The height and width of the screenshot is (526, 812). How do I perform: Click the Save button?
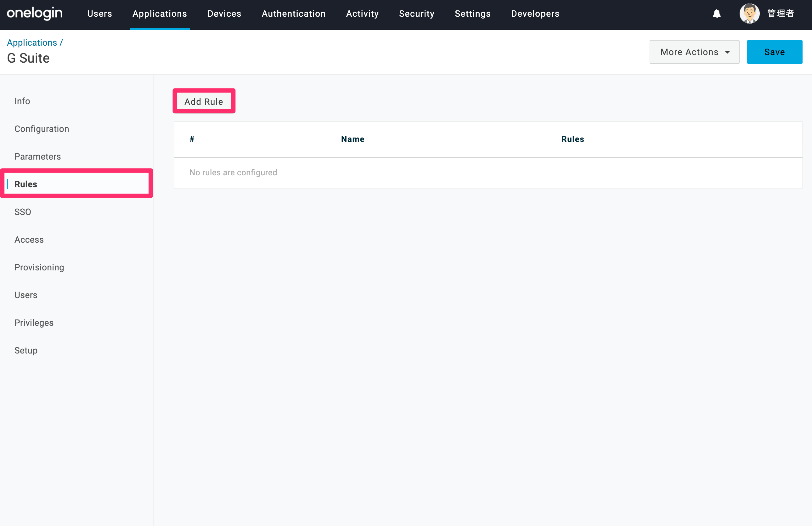coord(775,52)
